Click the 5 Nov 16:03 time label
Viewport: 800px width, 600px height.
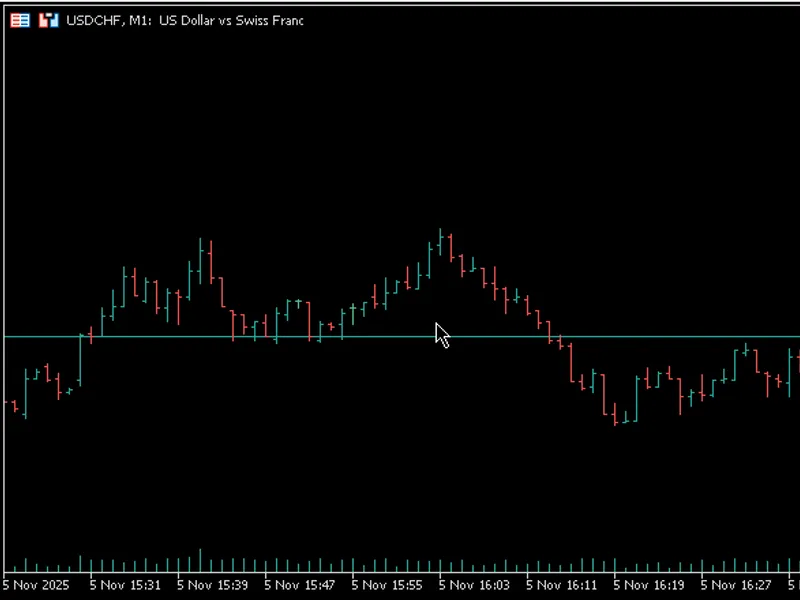pos(474,585)
